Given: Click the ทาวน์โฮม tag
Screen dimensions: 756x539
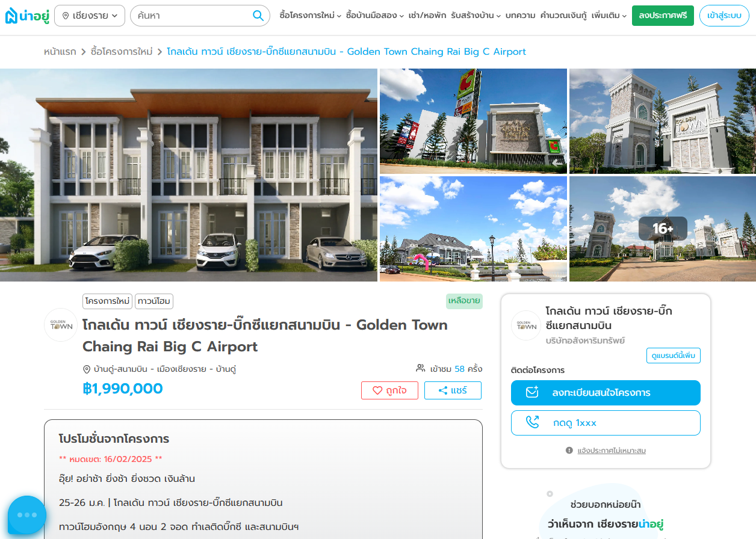Looking at the screenshot, I should pos(154,301).
